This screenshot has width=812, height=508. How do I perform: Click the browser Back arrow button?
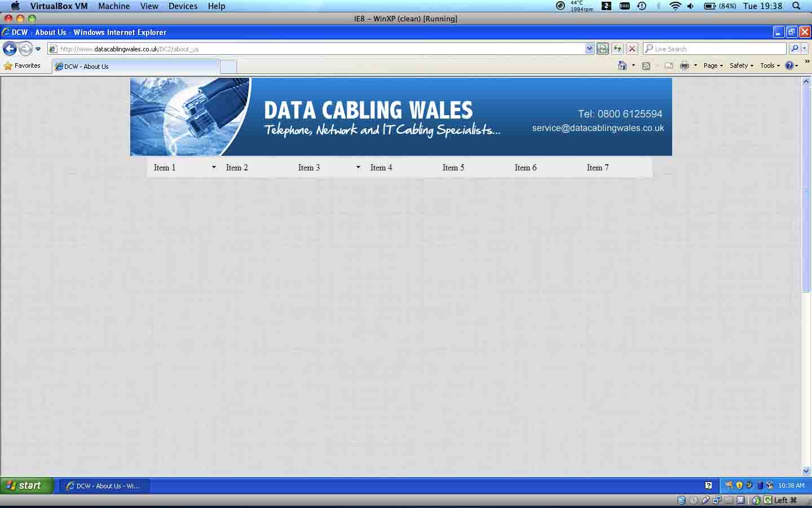[10, 49]
